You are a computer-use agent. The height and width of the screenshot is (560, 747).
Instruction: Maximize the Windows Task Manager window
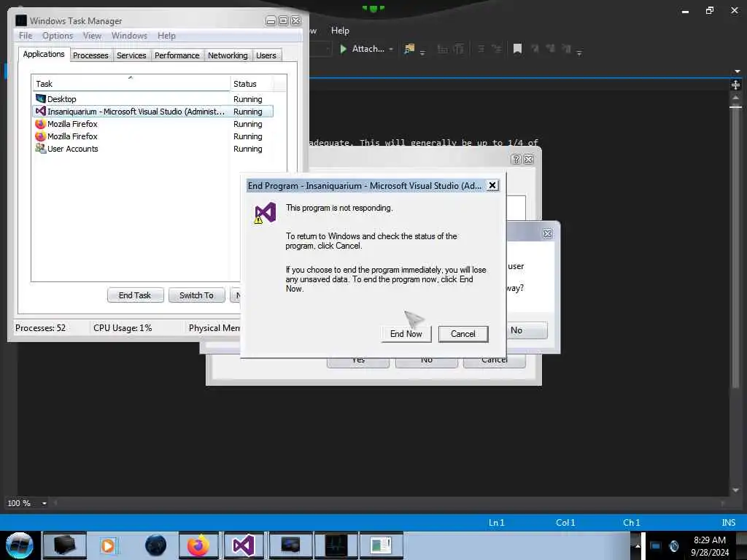pyautogui.click(x=283, y=21)
